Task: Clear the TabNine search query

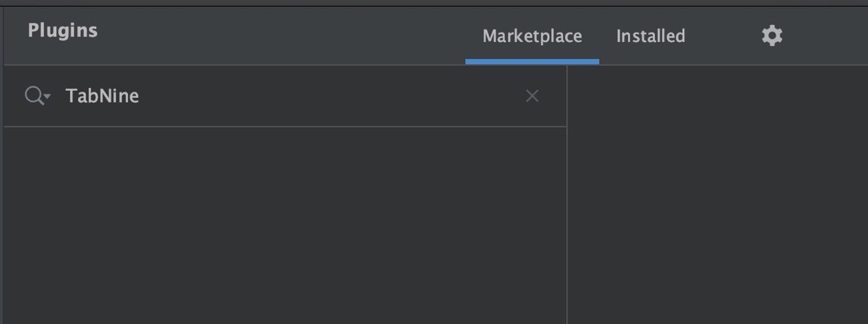Action: tap(532, 96)
